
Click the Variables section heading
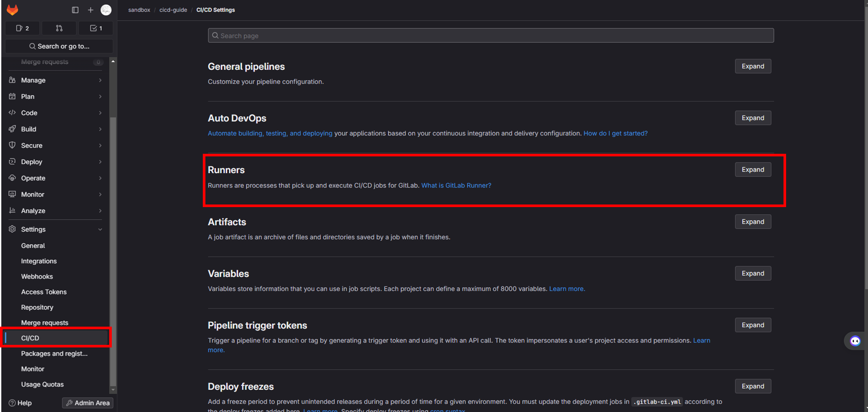click(x=228, y=274)
